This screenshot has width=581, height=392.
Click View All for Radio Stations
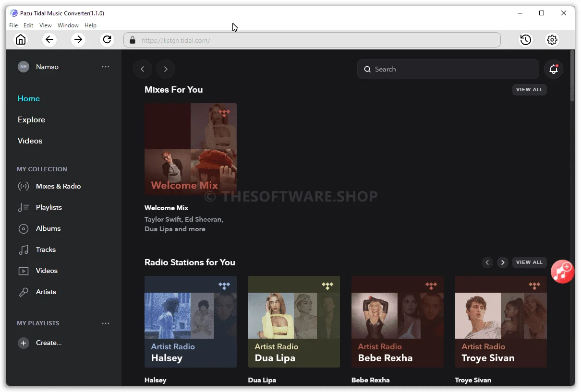click(529, 262)
